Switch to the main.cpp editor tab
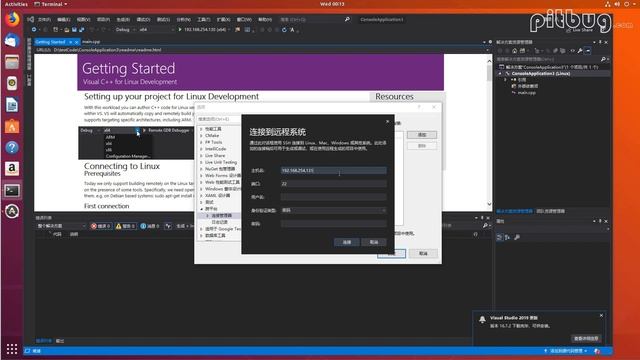Image resolution: width=640 pixels, height=360 pixels. [x=91, y=42]
